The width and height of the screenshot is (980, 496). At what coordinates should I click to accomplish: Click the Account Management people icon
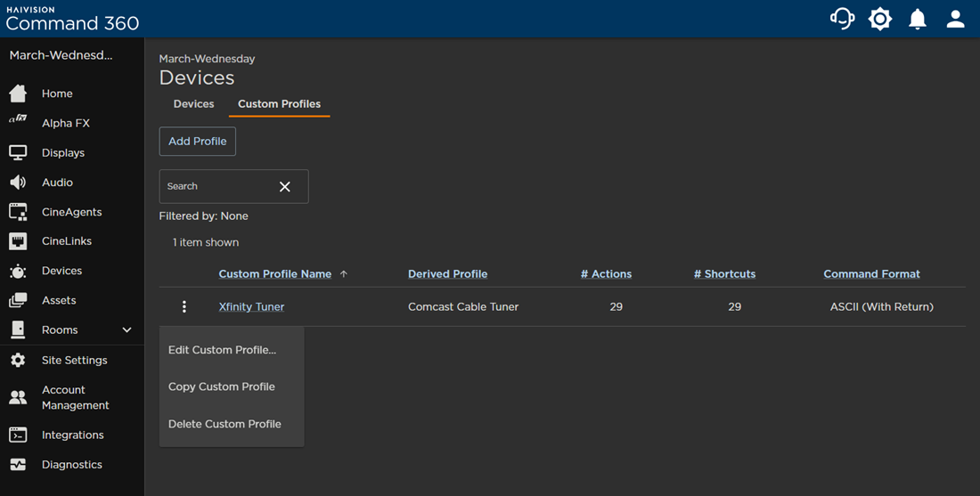click(18, 397)
